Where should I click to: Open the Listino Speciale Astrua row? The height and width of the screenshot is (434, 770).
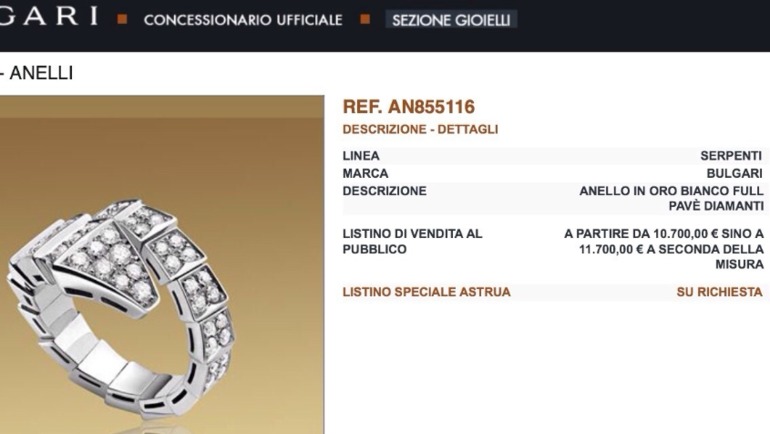click(x=552, y=292)
